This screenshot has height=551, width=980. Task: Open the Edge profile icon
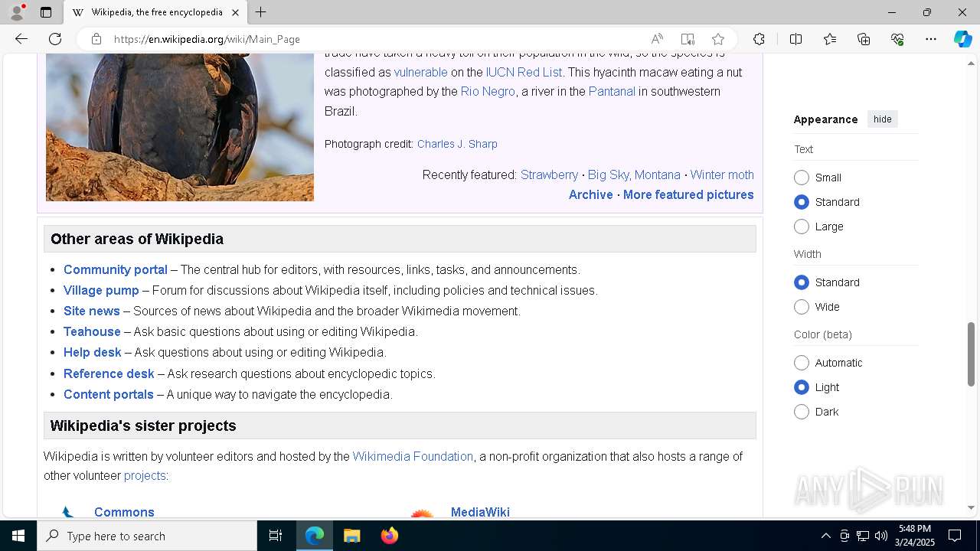pyautogui.click(x=16, y=12)
